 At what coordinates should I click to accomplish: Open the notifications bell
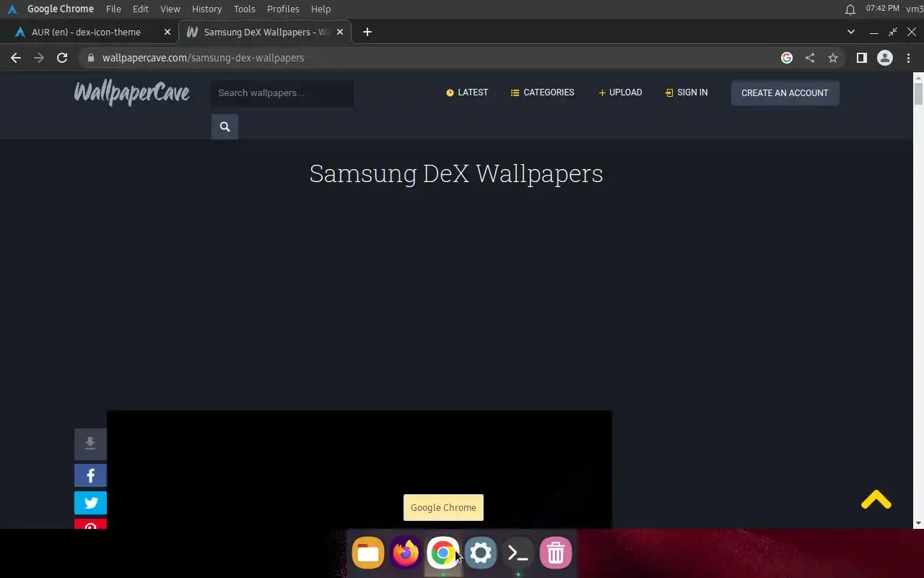[x=850, y=9]
